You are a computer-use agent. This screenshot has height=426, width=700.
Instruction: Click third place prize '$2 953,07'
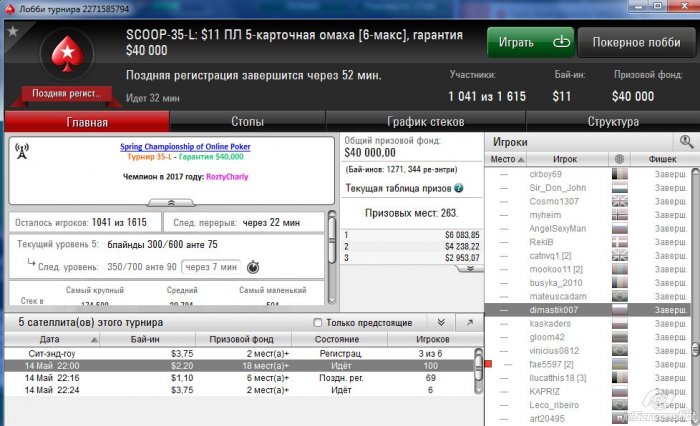462,258
